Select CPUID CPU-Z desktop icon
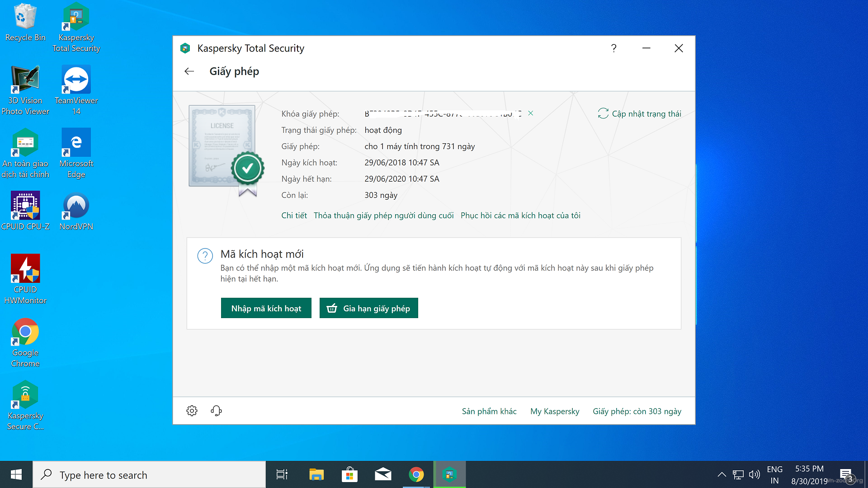 tap(25, 211)
